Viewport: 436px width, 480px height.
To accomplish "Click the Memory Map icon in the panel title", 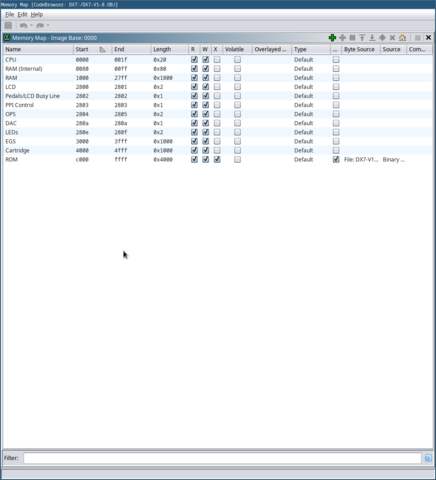I will click(7, 38).
